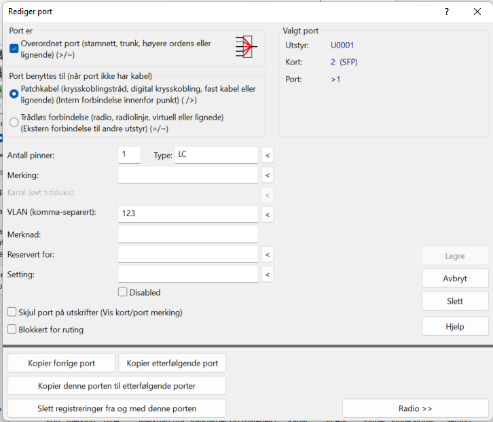This screenshot has width=493, height=422.
Task: Open the Setting field picker arrow
Action: pos(267,275)
